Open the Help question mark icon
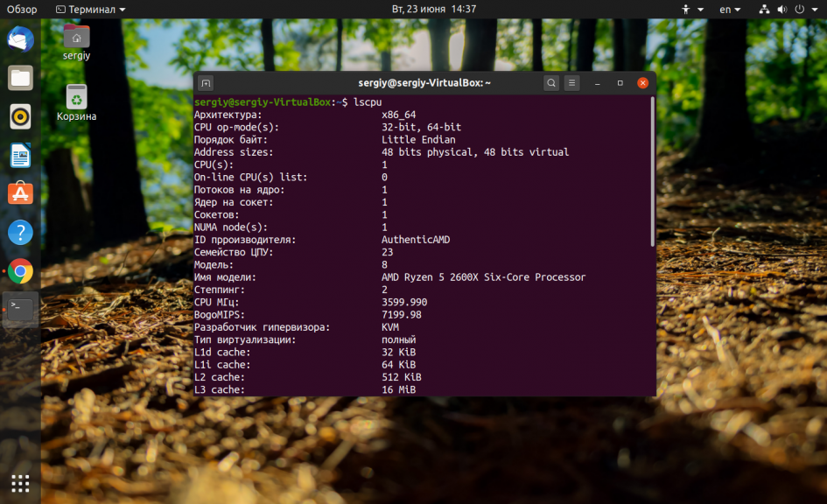 (x=21, y=233)
